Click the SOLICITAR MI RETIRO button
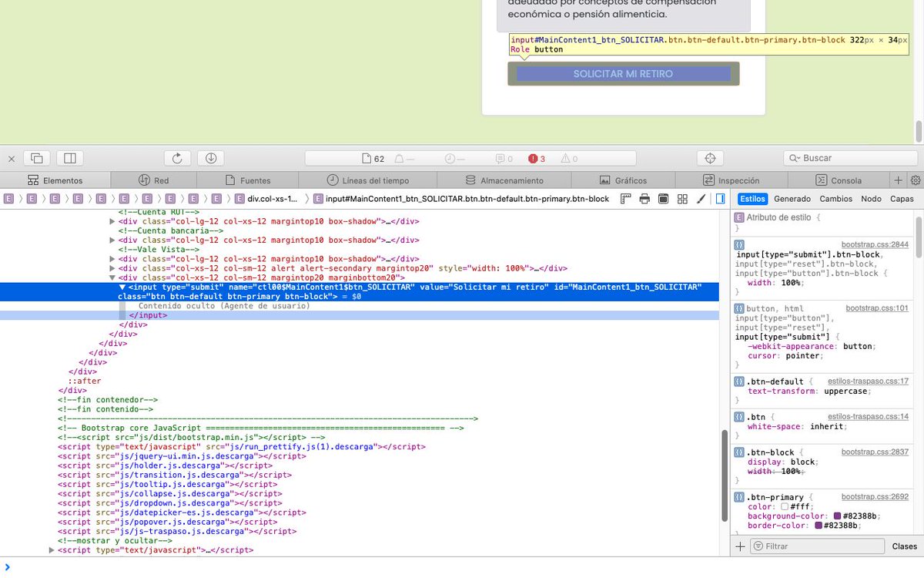Screen dimensions: 924x578 [x=623, y=74]
